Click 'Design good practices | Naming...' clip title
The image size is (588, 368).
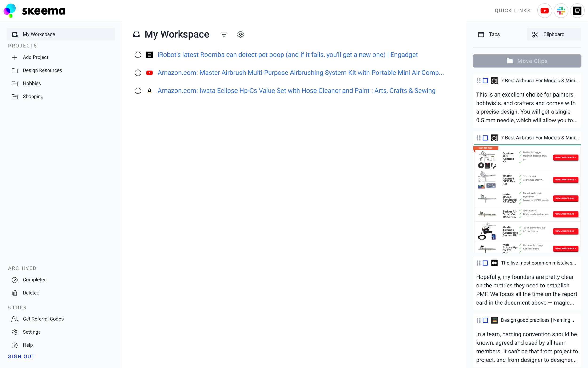coord(537,320)
